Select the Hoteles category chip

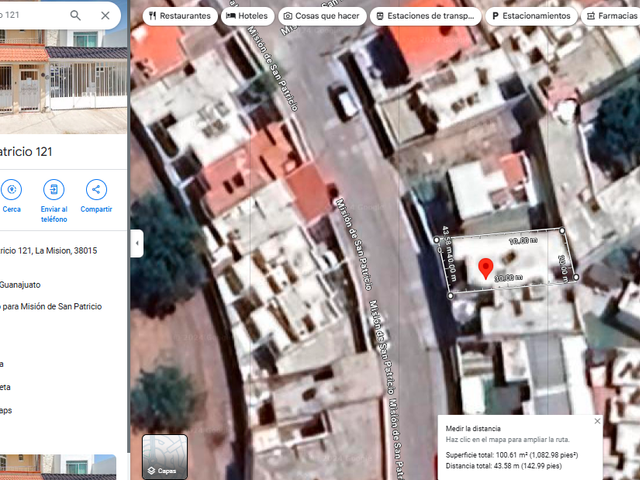pos(247,16)
